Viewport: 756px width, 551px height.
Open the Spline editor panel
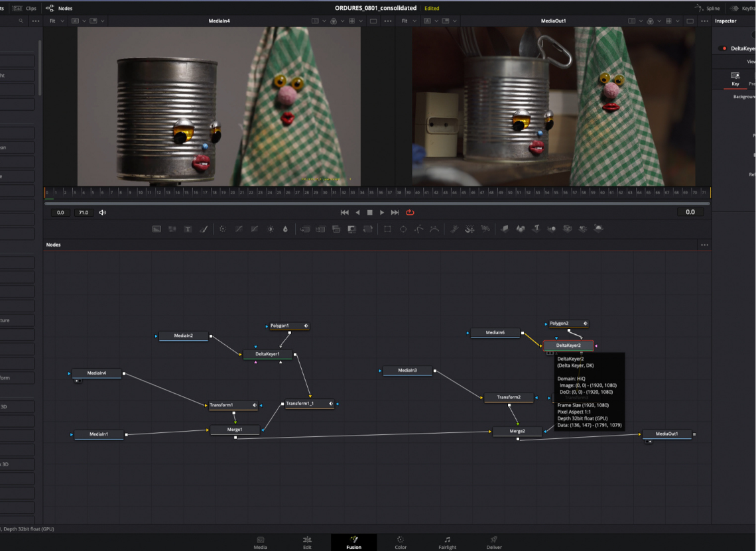pyautogui.click(x=708, y=8)
